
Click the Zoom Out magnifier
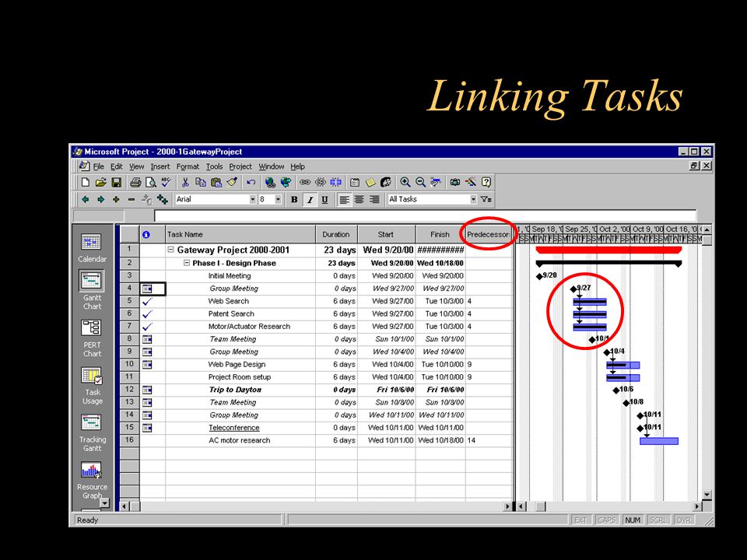click(x=420, y=182)
